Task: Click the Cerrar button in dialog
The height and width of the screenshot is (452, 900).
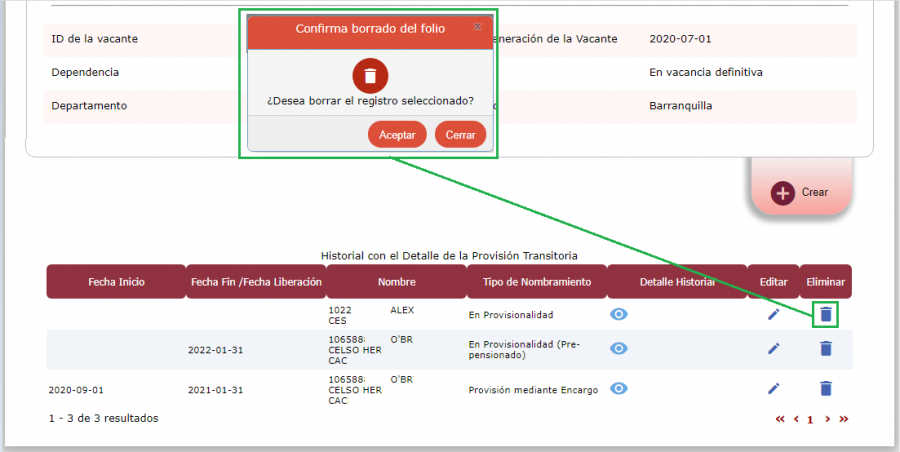Action: pos(460,135)
